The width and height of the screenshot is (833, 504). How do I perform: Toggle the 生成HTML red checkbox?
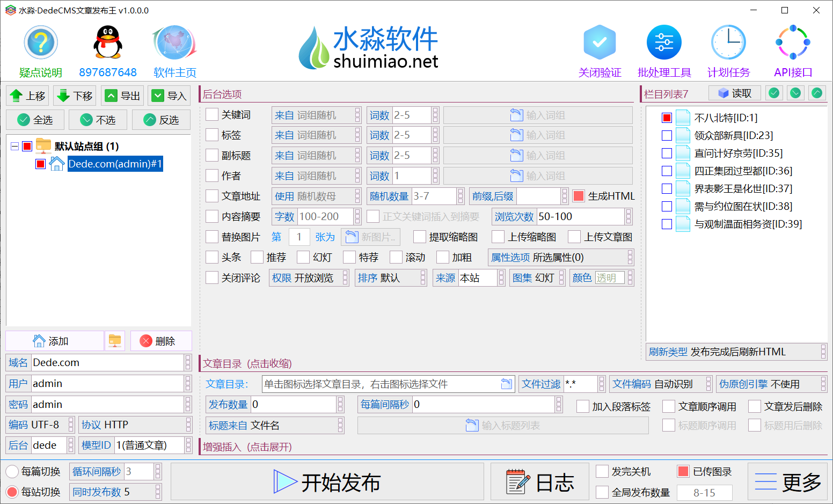[579, 196]
